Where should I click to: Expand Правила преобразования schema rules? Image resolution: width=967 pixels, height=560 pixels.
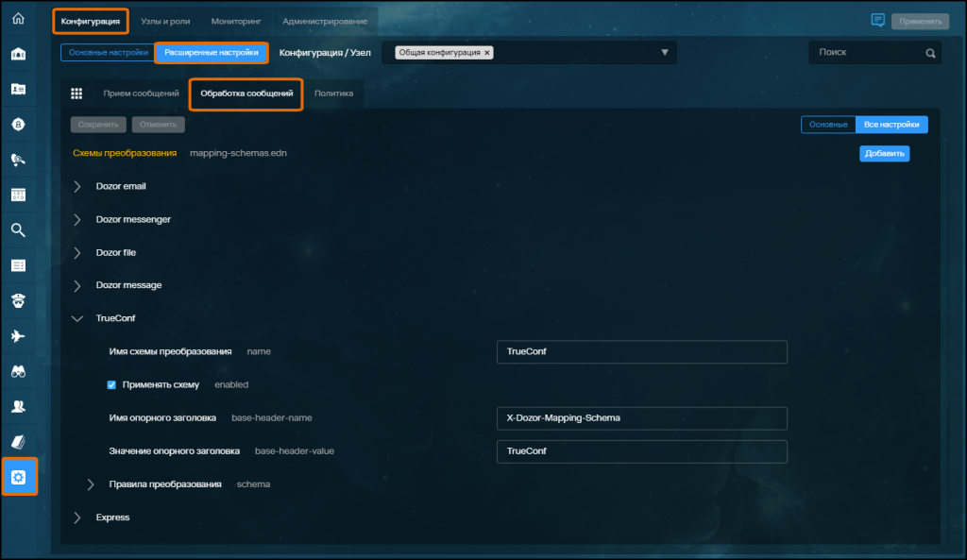[x=92, y=484]
